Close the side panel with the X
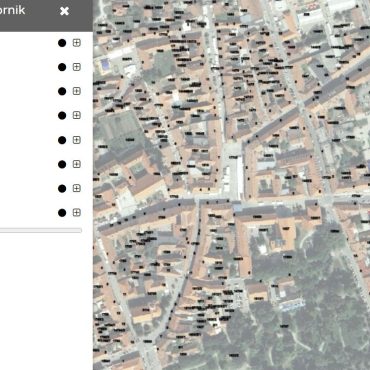The image size is (370, 370). 64,11
